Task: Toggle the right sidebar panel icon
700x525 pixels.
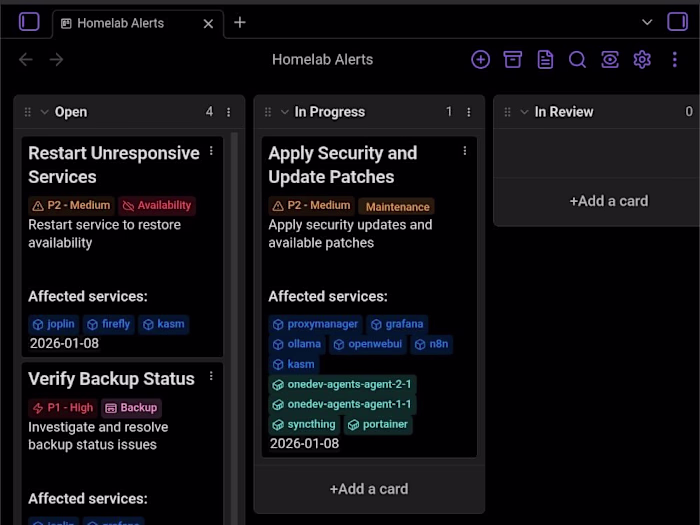Action: point(677,21)
